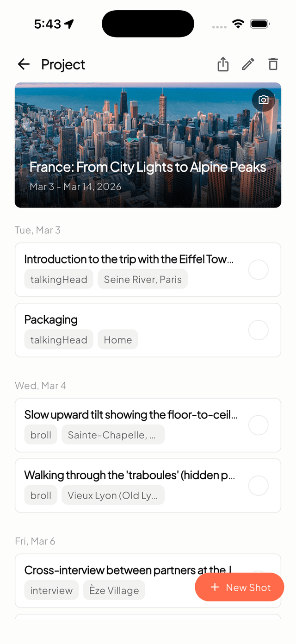Select the 'Tue, Mar 3' section header

tap(37, 230)
